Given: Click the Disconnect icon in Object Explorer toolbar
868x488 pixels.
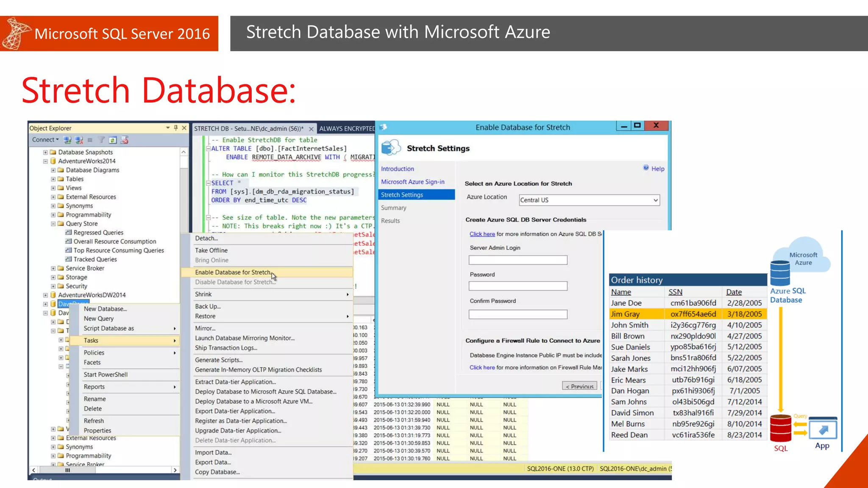Looking at the screenshot, I should [79, 140].
